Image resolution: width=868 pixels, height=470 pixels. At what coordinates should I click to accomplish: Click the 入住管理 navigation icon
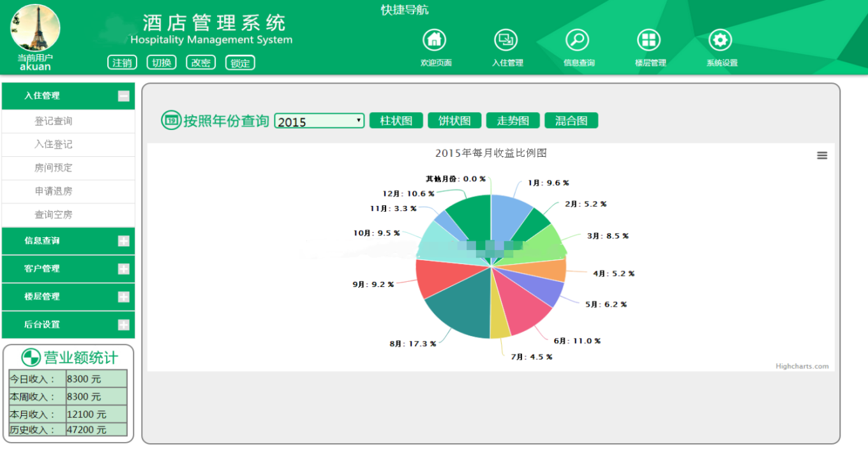[506, 40]
